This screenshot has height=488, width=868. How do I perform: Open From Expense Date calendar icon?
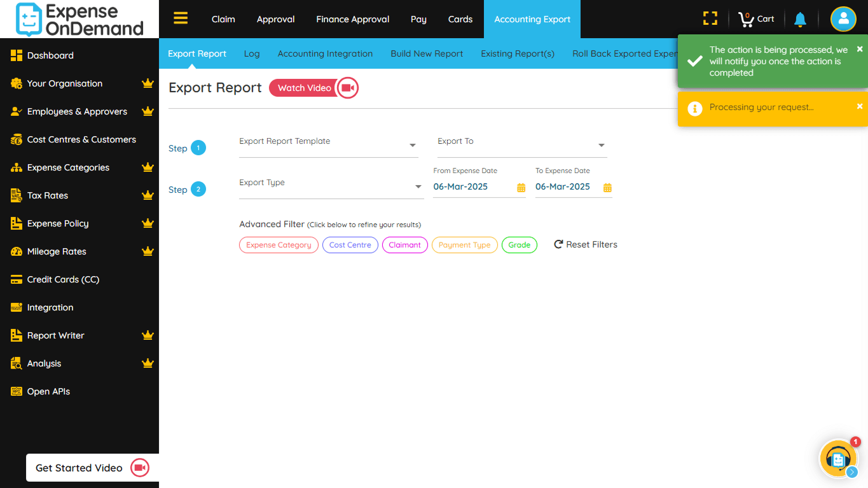click(x=521, y=188)
